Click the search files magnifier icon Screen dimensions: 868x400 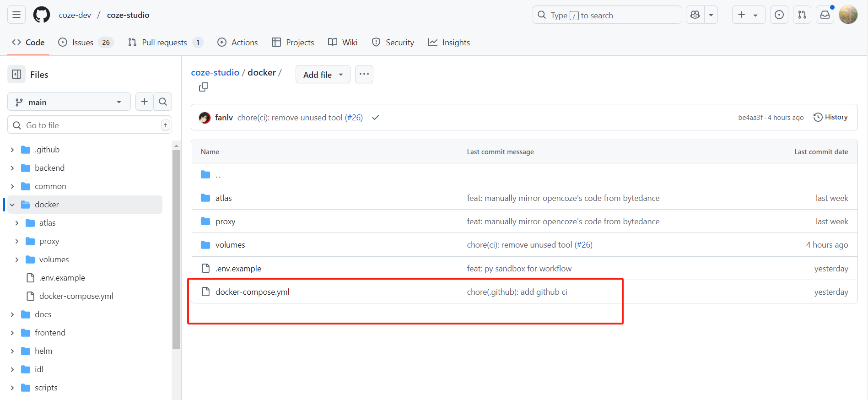(x=163, y=102)
